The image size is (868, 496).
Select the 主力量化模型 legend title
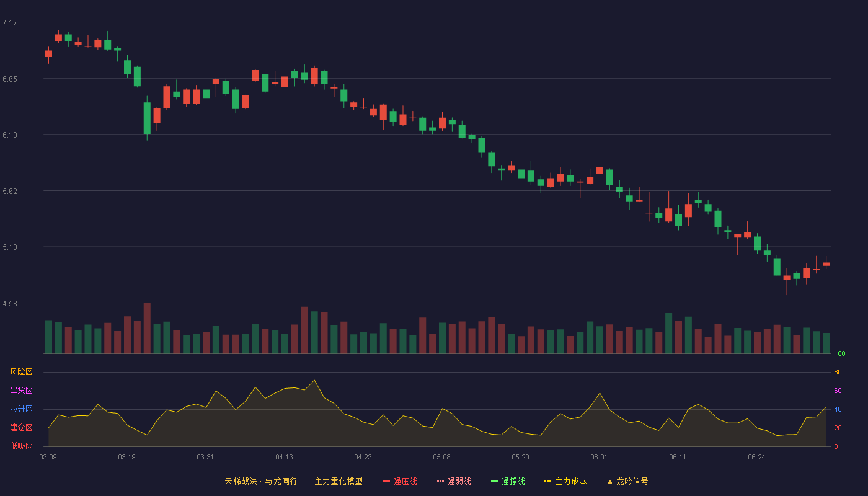click(339, 481)
